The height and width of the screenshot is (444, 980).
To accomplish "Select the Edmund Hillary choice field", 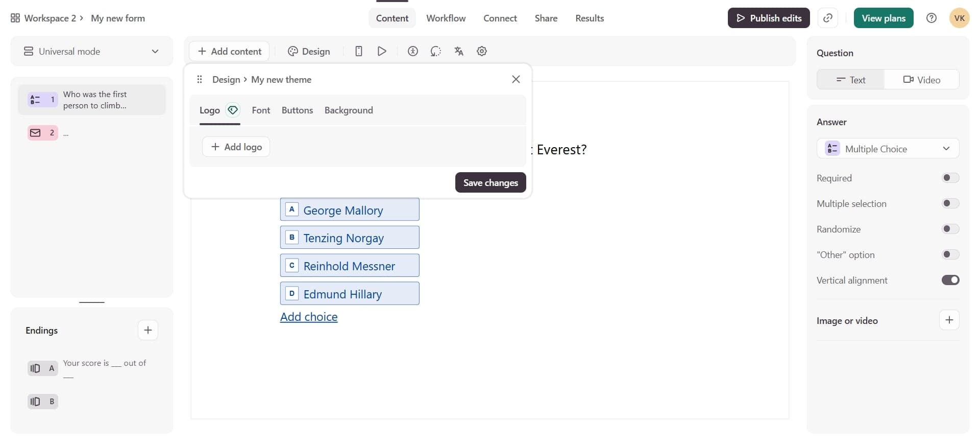I will tap(350, 294).
